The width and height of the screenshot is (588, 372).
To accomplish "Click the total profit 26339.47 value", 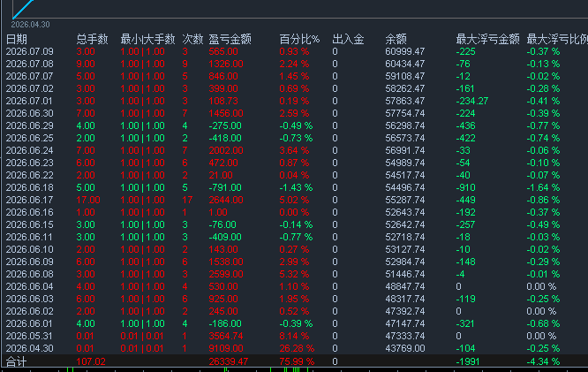I will 229,361.
